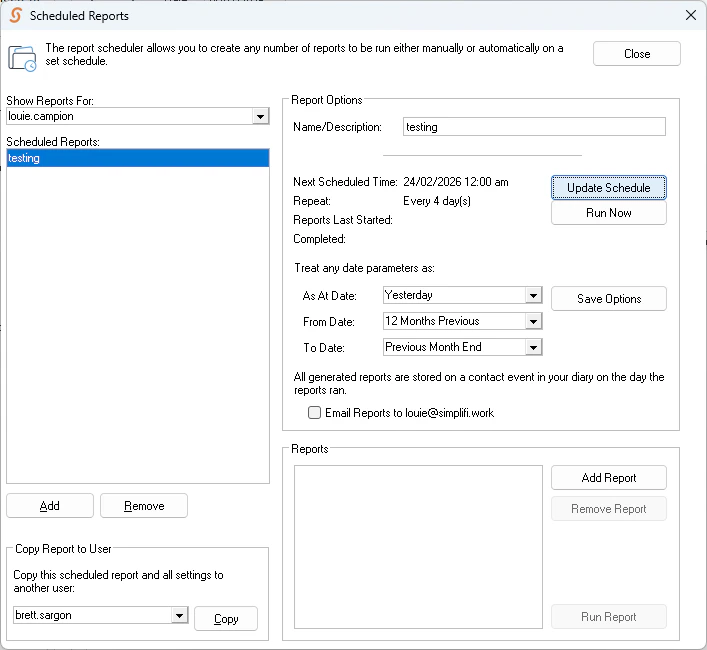
Task: Expand the To Date dropdown arrow
Action: coord(533,348)
